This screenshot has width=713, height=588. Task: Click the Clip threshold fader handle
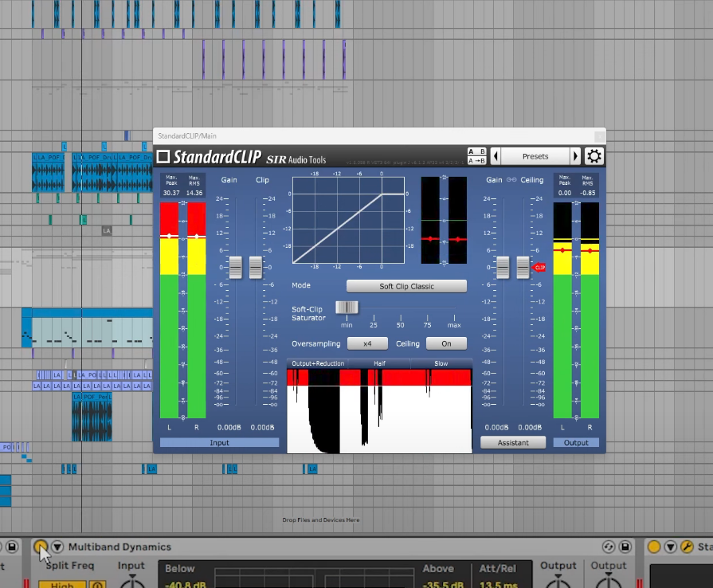click(x=256, y=268)
